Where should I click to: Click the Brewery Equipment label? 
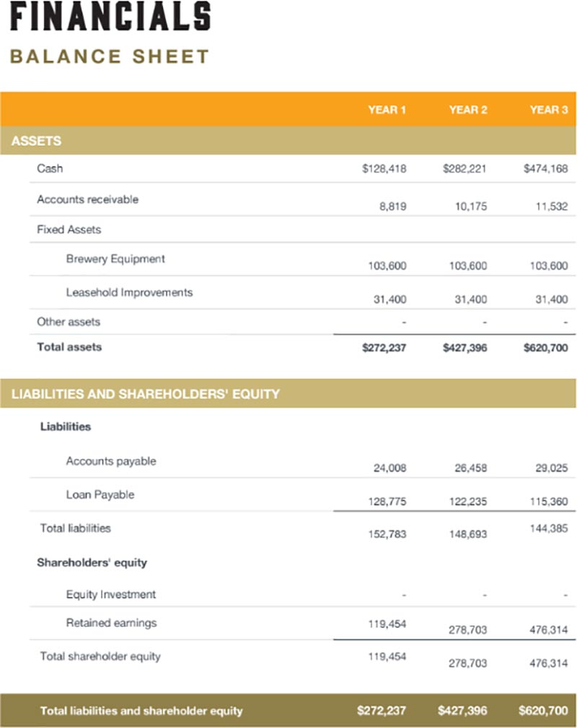[x=115, y=259]
